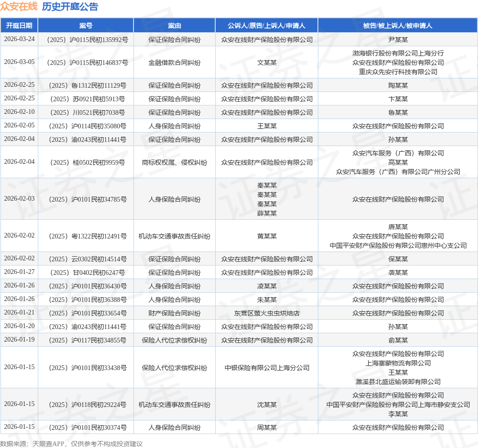Click 中国平安财产保险股份有限公司惠州中心支公司 defendant
478x448 pixels.
click(x=398, y=245)
